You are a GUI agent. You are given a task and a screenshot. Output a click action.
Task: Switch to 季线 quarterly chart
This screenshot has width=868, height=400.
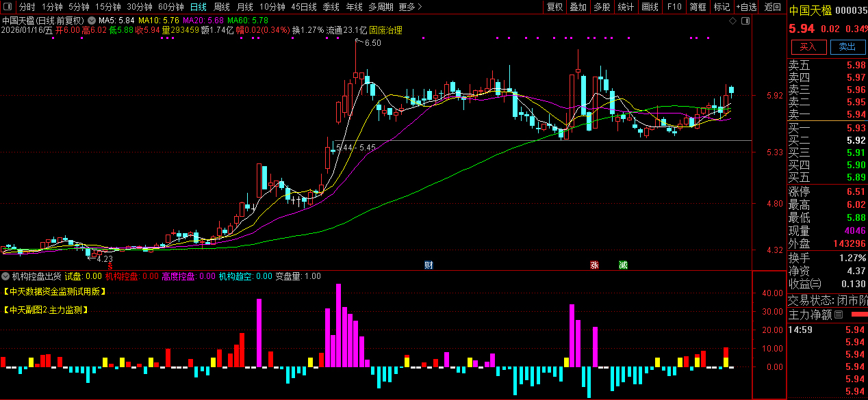pos(331,7)
